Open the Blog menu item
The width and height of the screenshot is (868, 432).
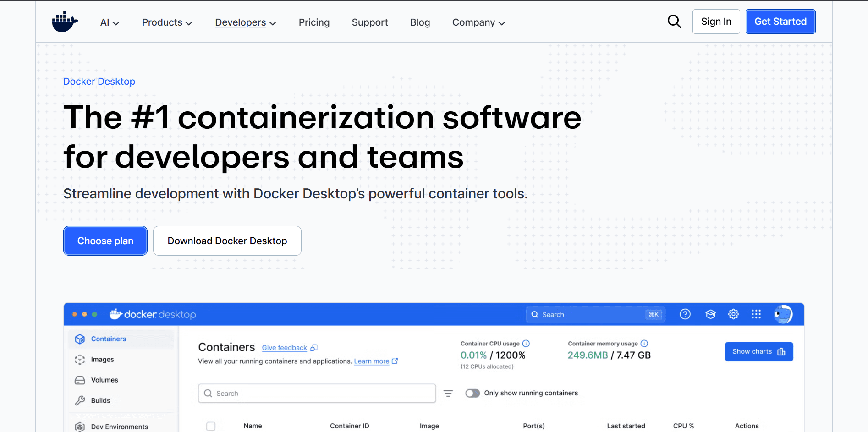pos(420,22)
